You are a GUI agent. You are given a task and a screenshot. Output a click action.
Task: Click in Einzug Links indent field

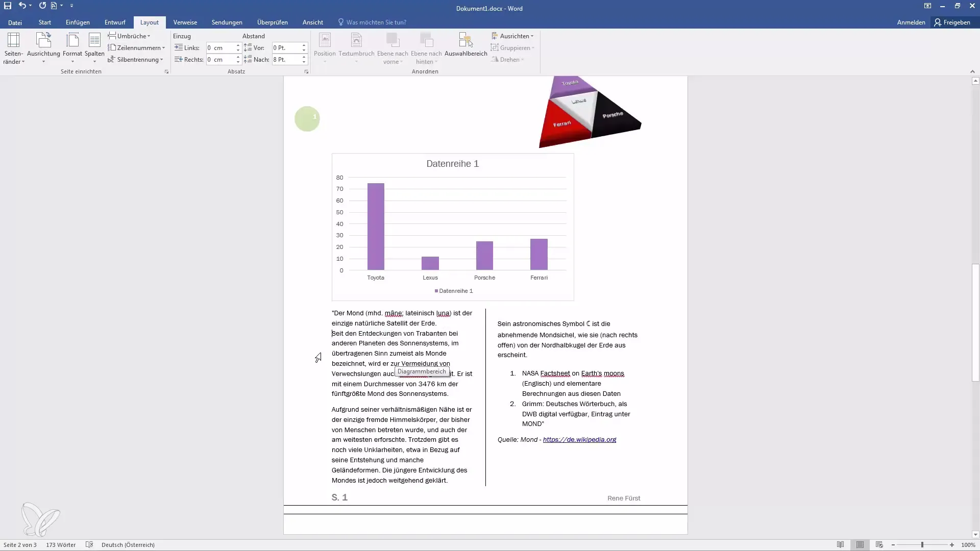[x=220, y=47]
